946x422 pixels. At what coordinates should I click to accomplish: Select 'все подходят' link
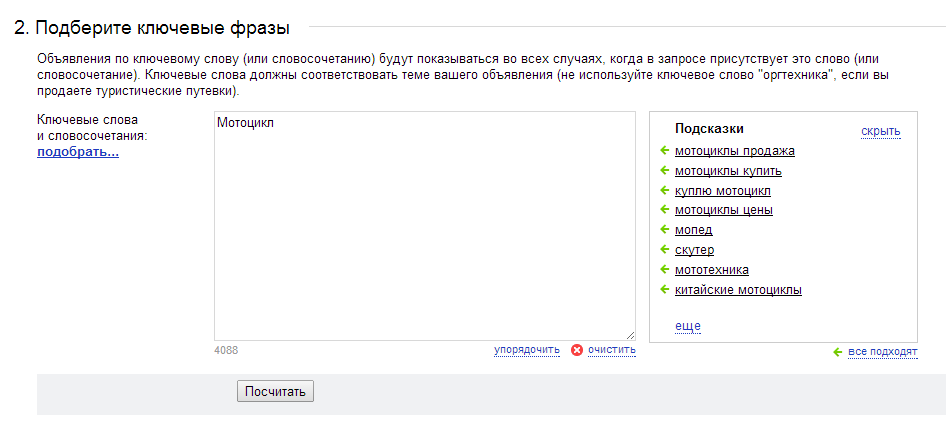(883, 352)
